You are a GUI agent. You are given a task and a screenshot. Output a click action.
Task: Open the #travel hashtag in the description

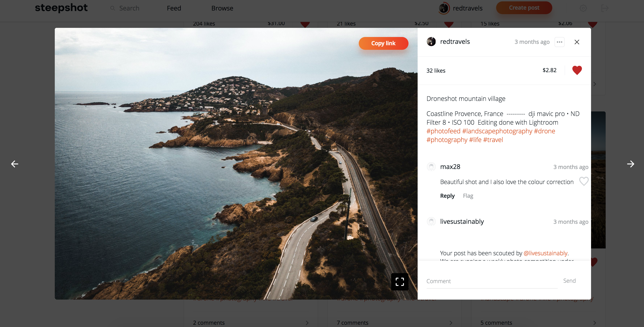(493, 140)
